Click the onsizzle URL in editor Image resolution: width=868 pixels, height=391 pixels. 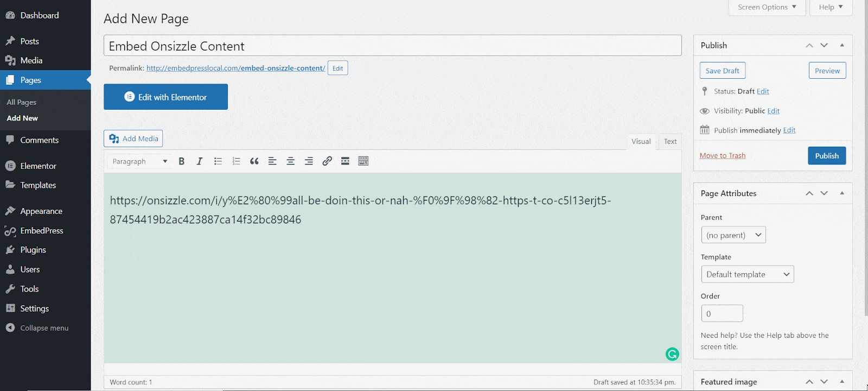(x=360, y=210)
